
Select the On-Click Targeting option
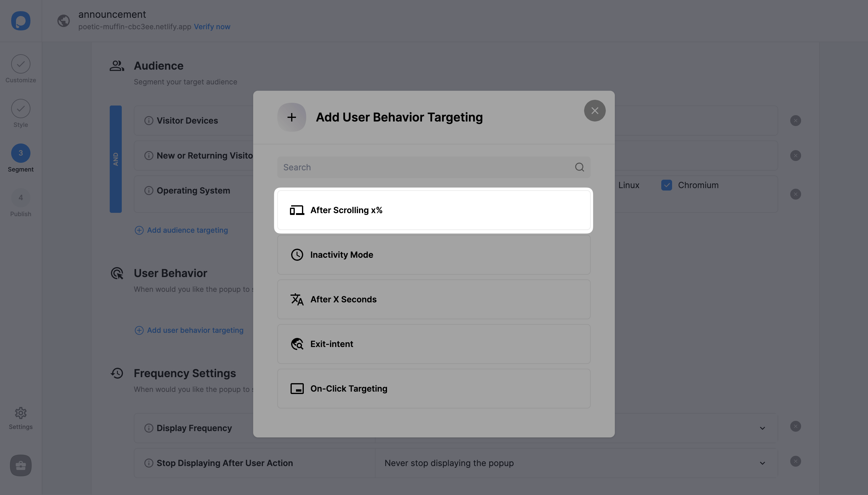click(433, 388)
